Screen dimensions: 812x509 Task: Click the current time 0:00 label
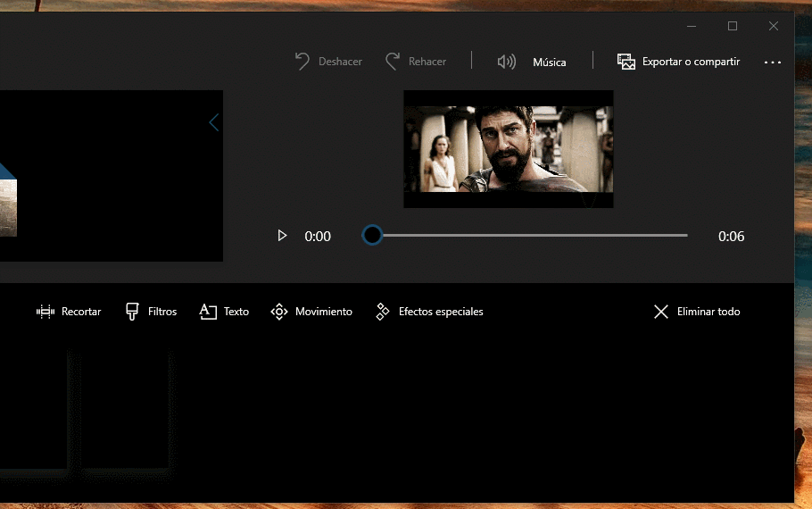[318, 237]
